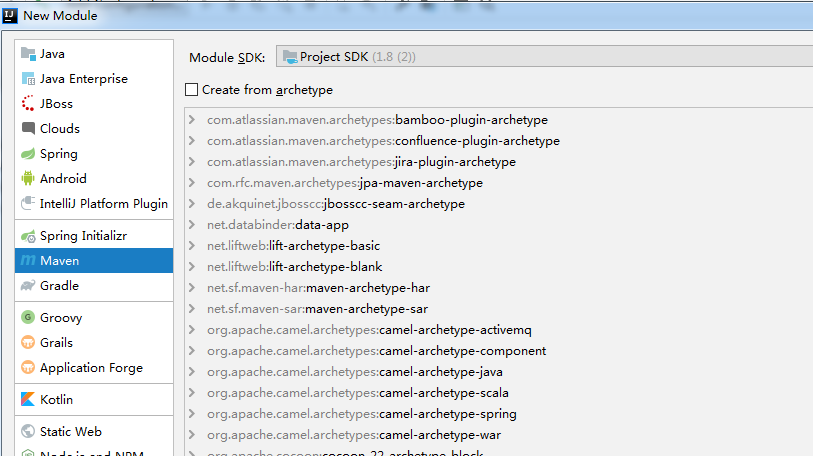Enable Create from archetype checkbox
This screenshot has width=813, height=456.
point(191,90)
